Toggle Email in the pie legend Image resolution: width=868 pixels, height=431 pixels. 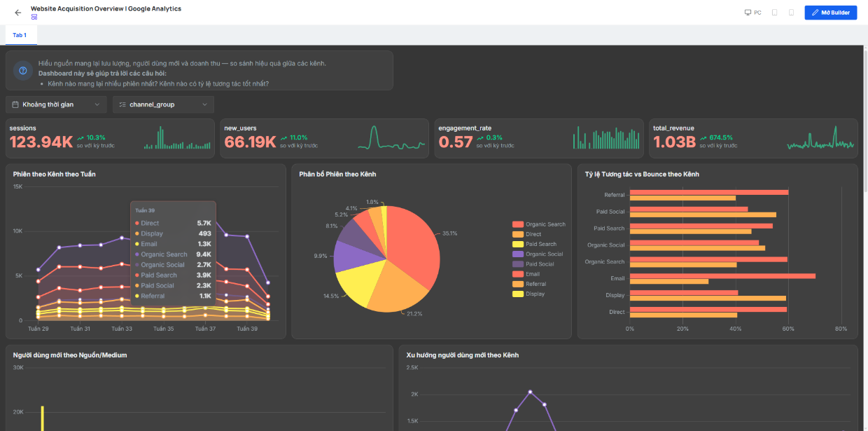coord(526,274)
